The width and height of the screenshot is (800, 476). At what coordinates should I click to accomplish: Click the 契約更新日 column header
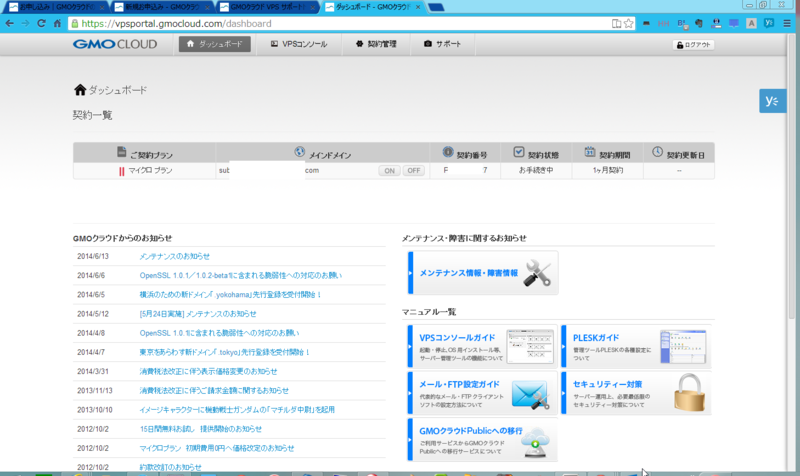679,154
